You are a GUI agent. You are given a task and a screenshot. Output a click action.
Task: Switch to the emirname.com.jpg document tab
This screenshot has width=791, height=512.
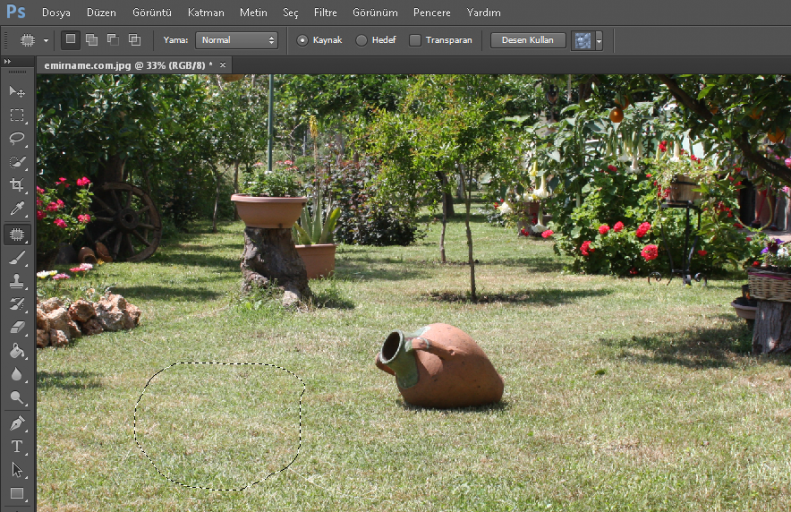coord(128,66)
